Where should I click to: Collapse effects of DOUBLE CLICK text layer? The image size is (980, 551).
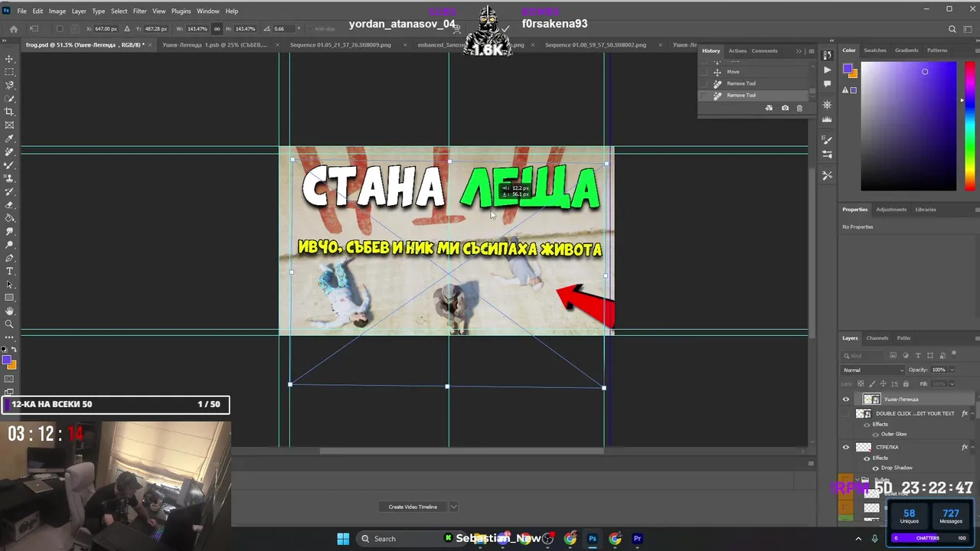point(973,413)
